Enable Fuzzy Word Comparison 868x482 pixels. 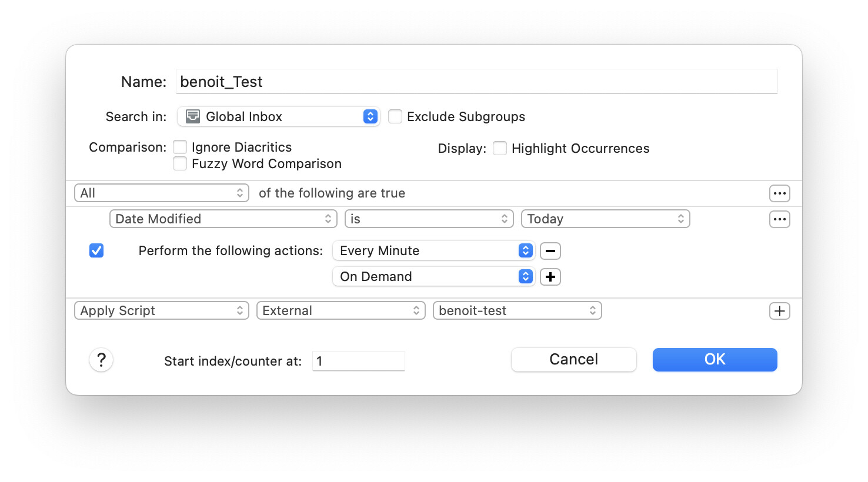180,163
